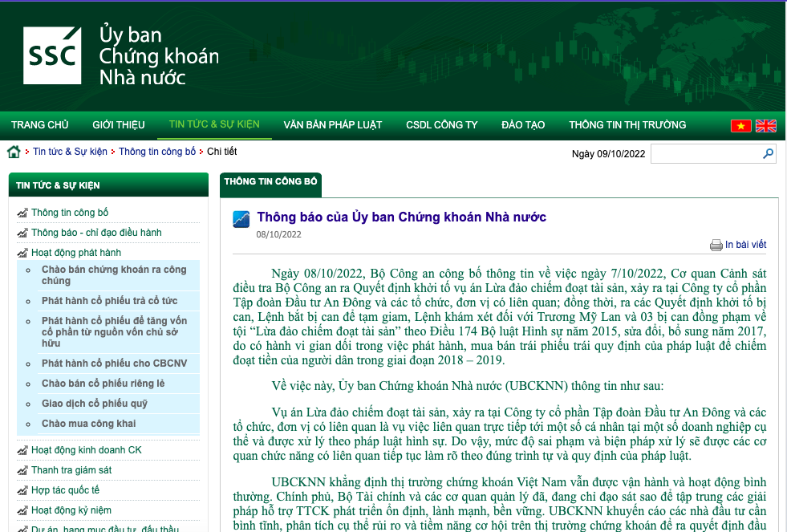Click the printer icon beside In bài viết
This screenshot has height=532, width=787.
coord(716,245)
